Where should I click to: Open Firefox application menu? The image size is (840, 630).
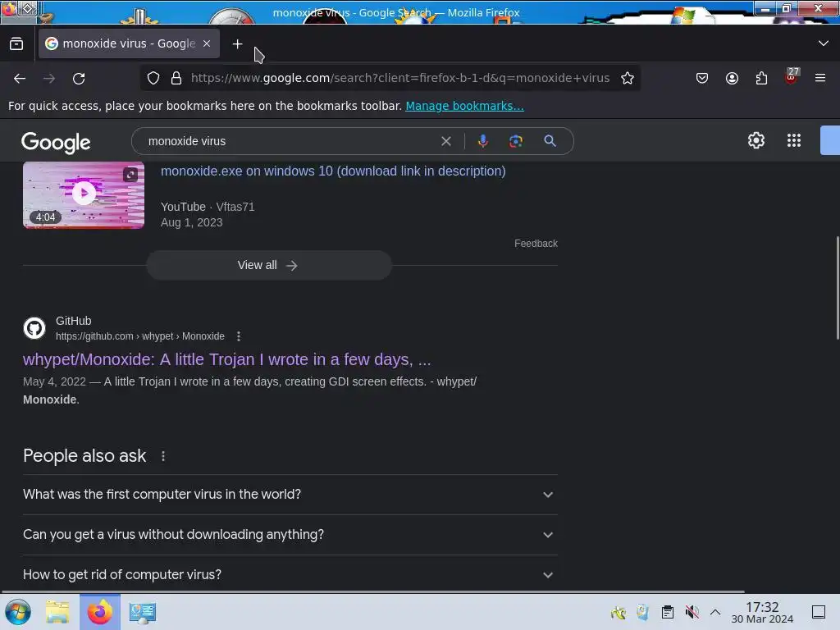[x=820, y=78]
